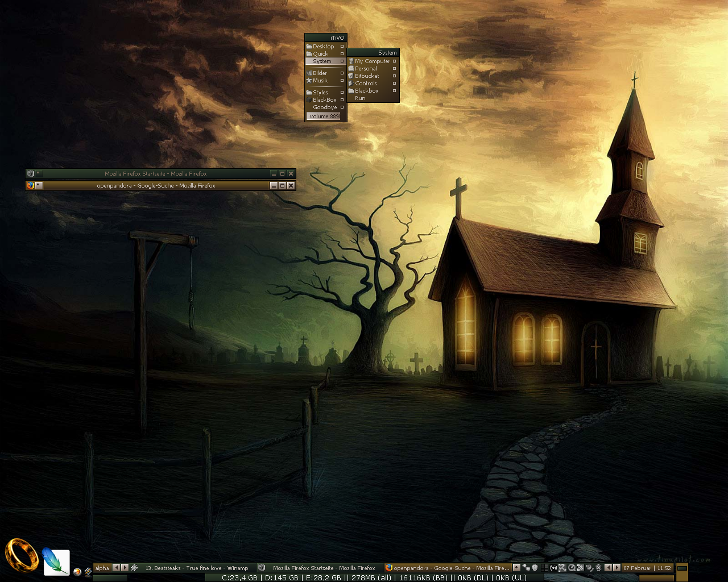Image resolution: width=728 pixels, height=582 pixels.
Task: Click the Bitbucket bin icon in the System menu
Action: tap(351, 76)
